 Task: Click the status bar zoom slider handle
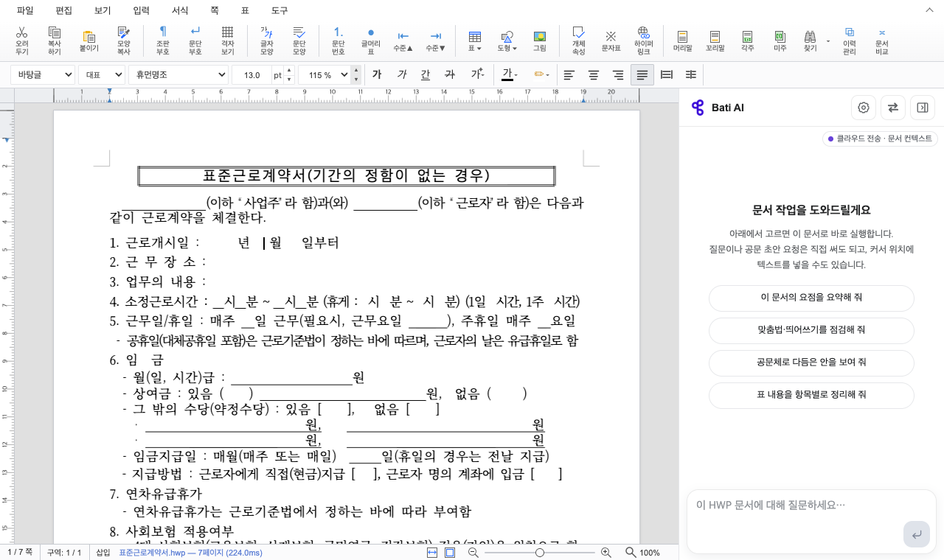tap(540, 553)
